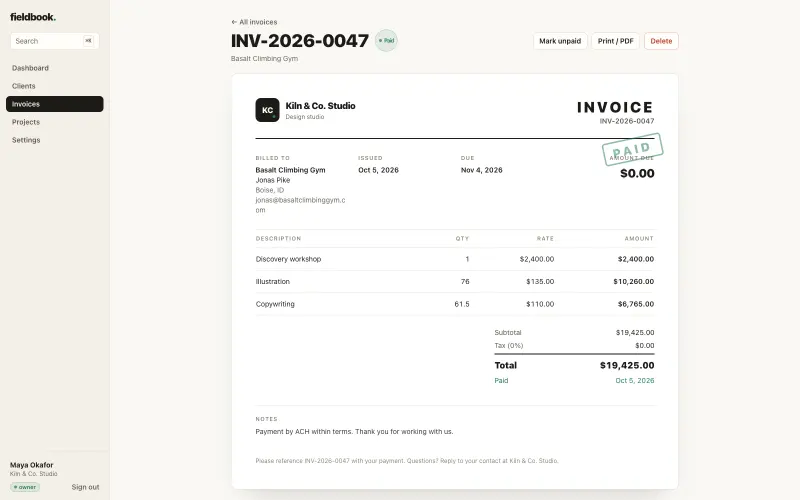The height and width of the screenshot is (500, 800).
Task: Click the KC studio logo badge
Action: [x=267, y=110]
